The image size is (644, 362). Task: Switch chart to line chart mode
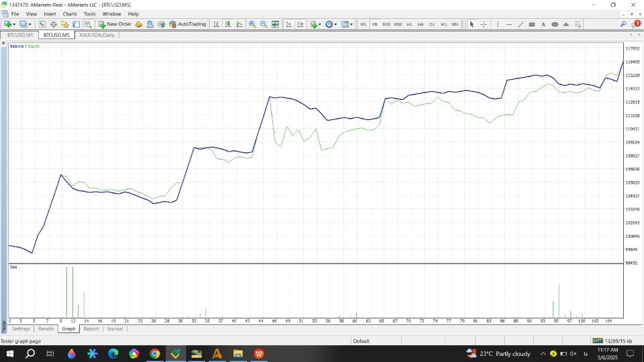pyautogui.click(x=239, y=25)
